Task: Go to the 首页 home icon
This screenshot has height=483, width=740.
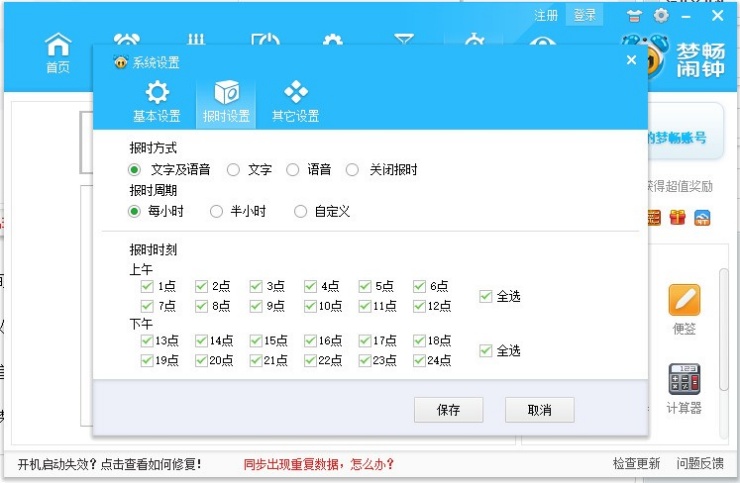Action: 58,53
